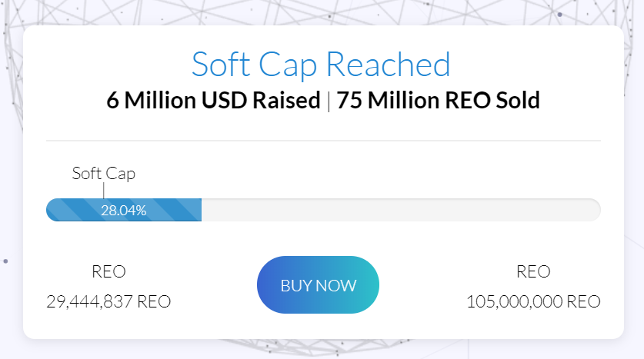Click the REO label above 29,444,837
This screenshot has height=359, width=644.
pos(108,271)
